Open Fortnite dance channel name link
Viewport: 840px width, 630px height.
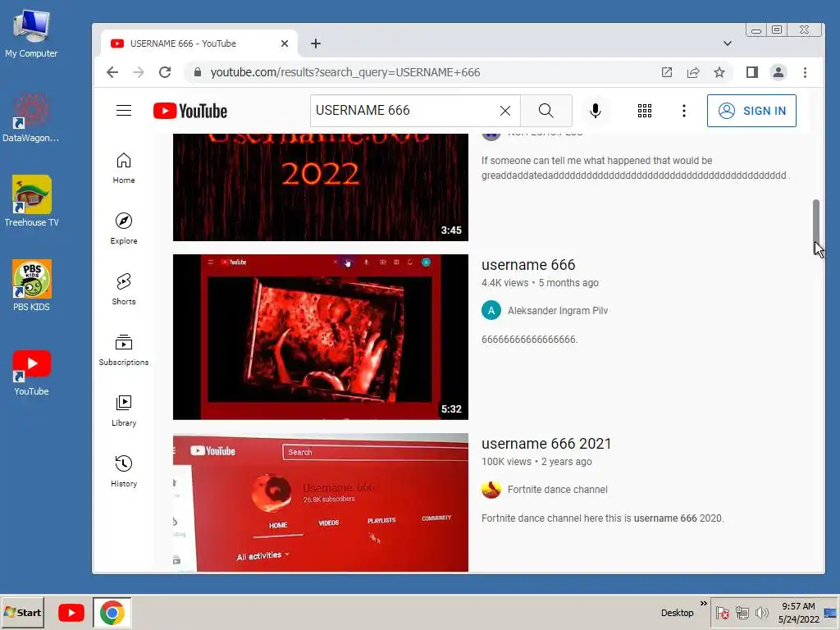pos(557,490)
